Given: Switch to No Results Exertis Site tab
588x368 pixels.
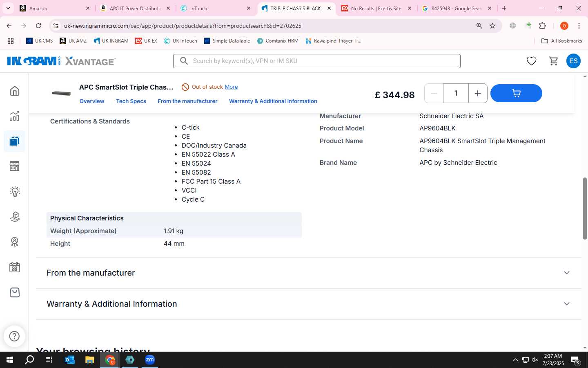Looking at the screenshot, I should coord(376,8).
